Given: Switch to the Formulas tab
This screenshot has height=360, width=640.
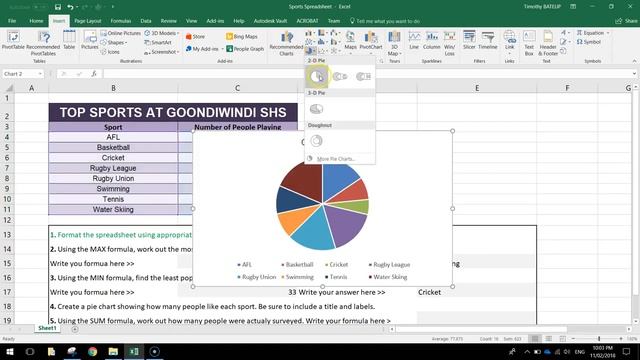Looking at the screenshot, I should point(121,21).
